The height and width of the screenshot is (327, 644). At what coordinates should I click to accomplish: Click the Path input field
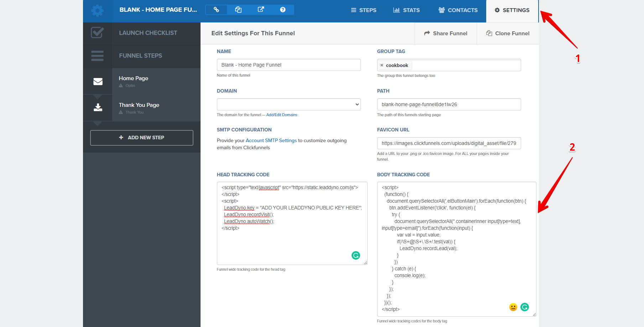coord(449,104)
